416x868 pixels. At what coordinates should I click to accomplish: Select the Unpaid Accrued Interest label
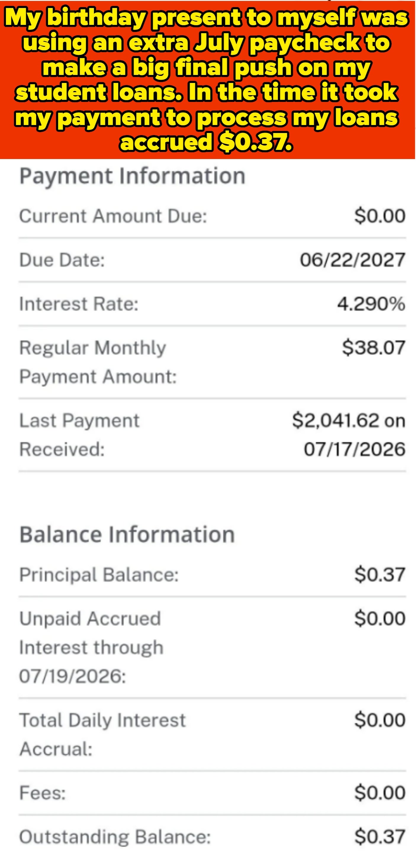[91, 647]
